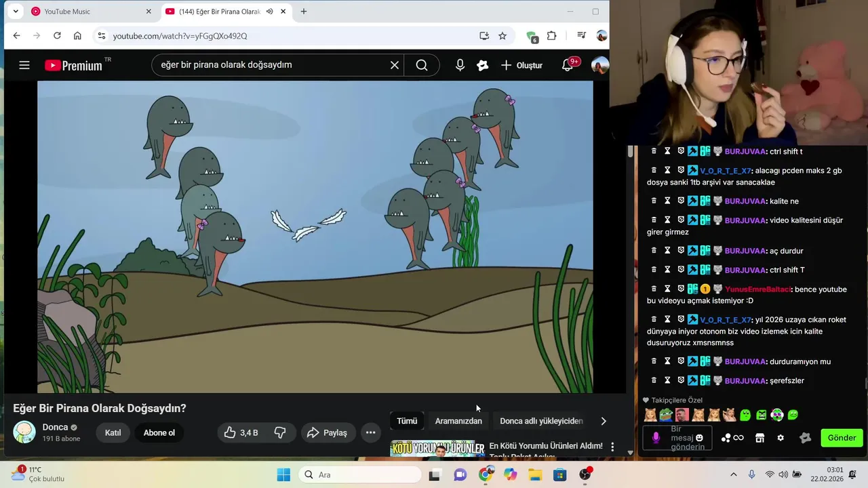Open green shield extension with badge 6

[x=532, y=37]
